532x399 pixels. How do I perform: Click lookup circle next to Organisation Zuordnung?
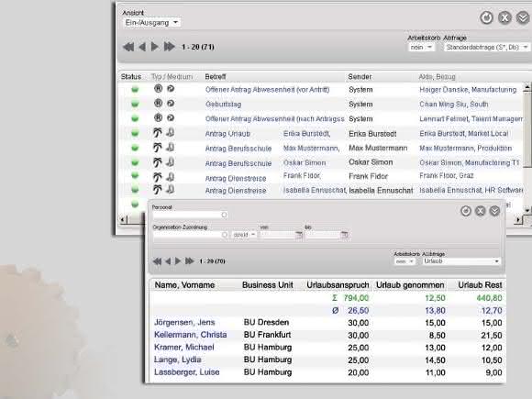(225, 235)
